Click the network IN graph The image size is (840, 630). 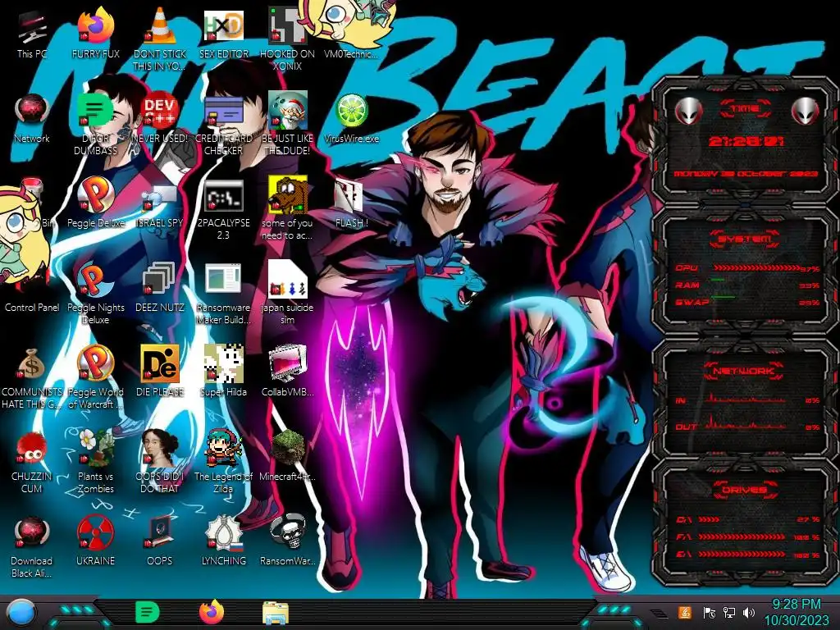click(x=746, y=398)
